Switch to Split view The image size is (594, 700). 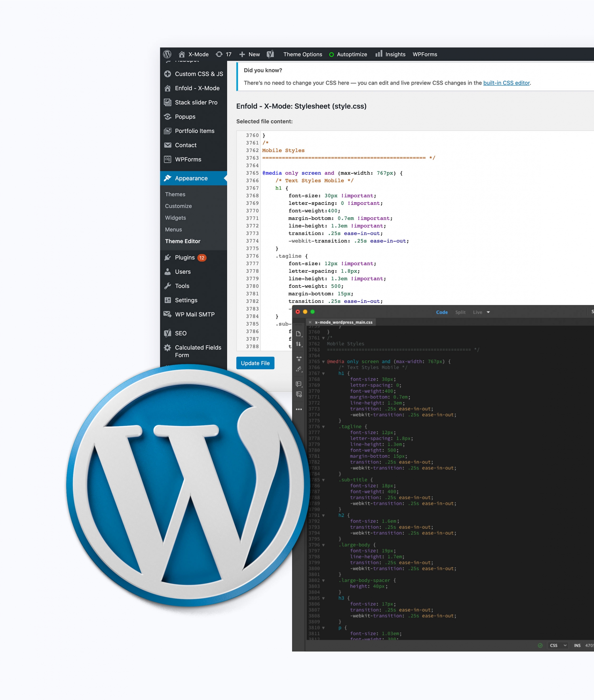(460, 312)
